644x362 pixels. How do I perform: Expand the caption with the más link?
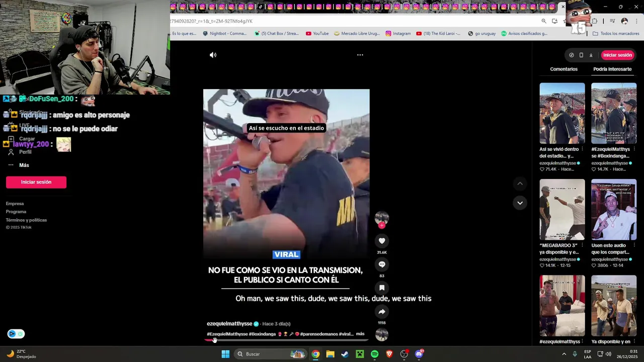click(360, 334)
